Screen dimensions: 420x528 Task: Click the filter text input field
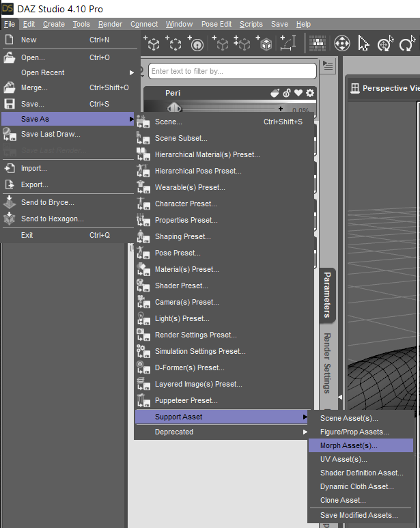(x=232, y=71)
